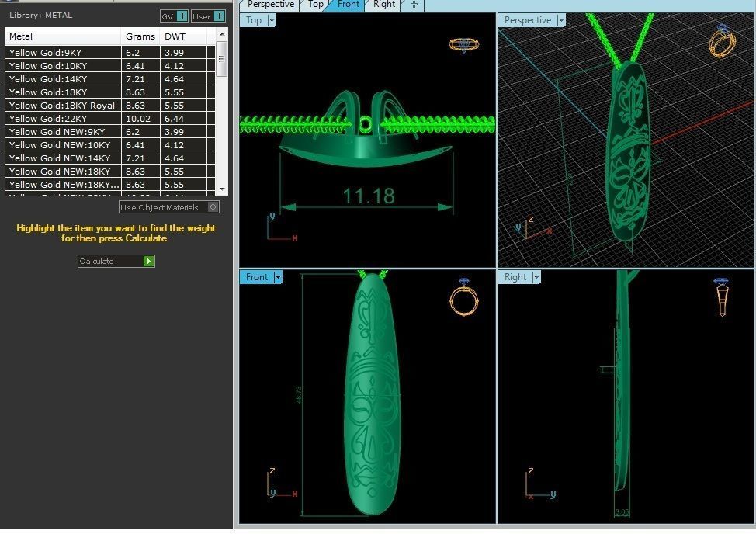The image size is (756, 534).
Task: Select the Yellow Gold:18KY Royal row
Action: pos(62,106)
